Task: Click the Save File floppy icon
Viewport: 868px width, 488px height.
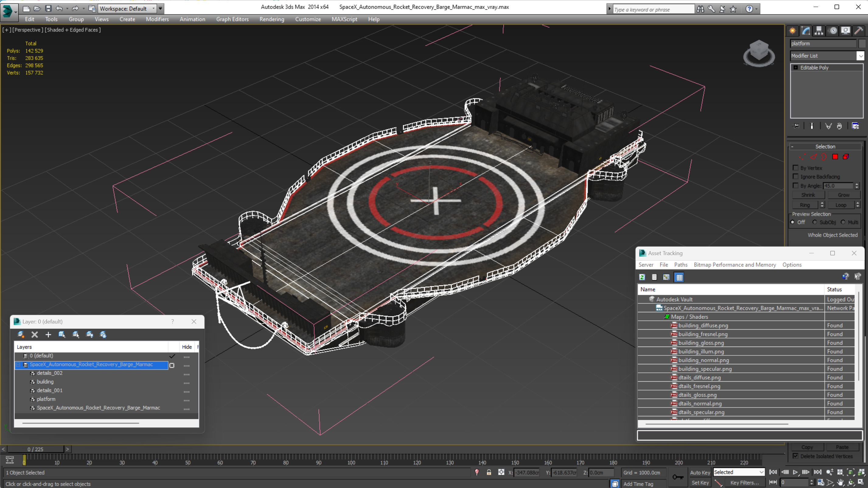Action: coord(48,9)
